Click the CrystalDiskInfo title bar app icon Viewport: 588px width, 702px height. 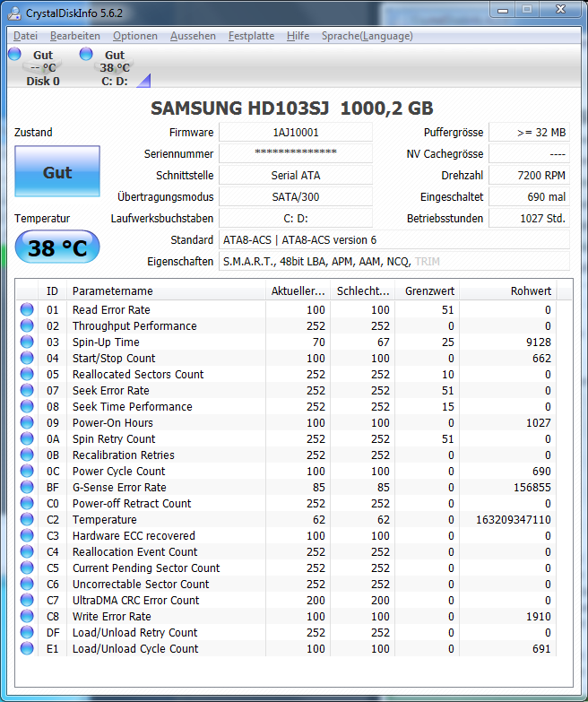[x=14, y=13]
